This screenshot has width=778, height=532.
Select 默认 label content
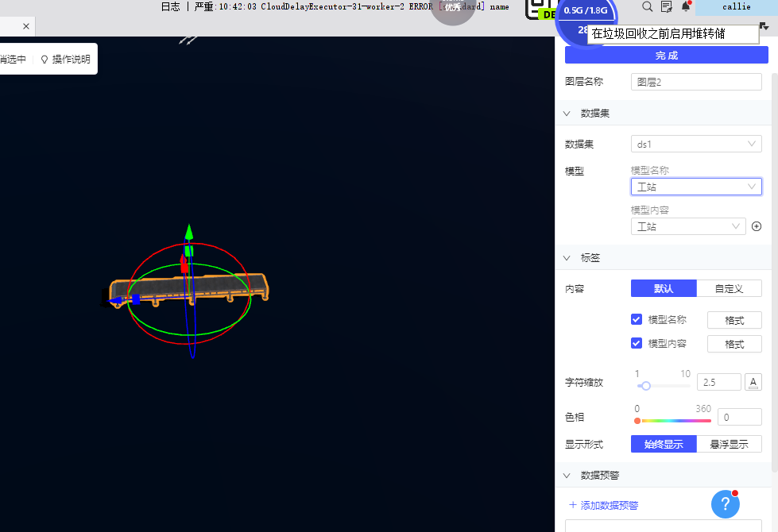point(664,288)
